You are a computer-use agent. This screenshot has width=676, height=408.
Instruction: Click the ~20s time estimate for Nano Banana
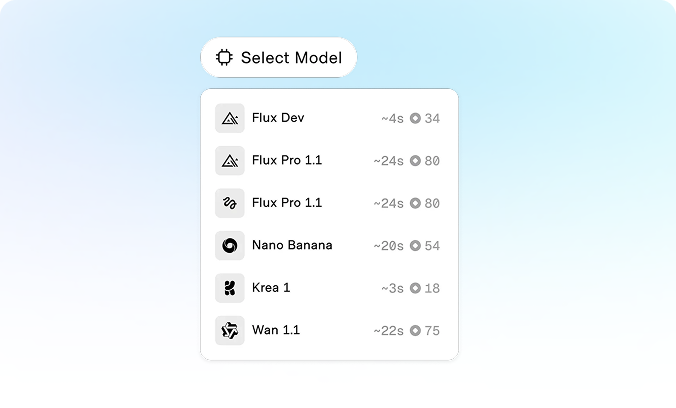click(x=388, y=246)
